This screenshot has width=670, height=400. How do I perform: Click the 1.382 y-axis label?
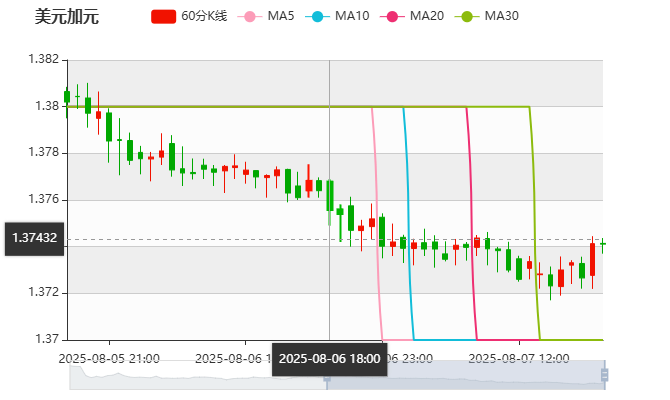pos(44,59)
